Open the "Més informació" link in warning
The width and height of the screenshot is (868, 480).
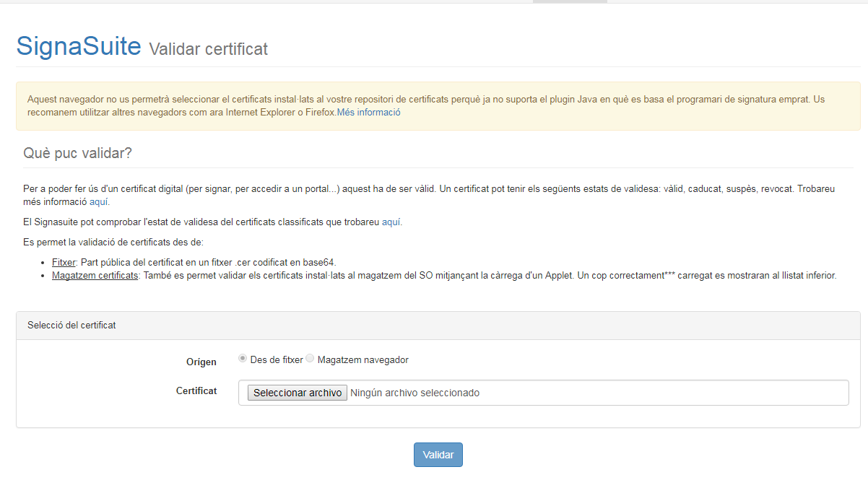(368, 113)
